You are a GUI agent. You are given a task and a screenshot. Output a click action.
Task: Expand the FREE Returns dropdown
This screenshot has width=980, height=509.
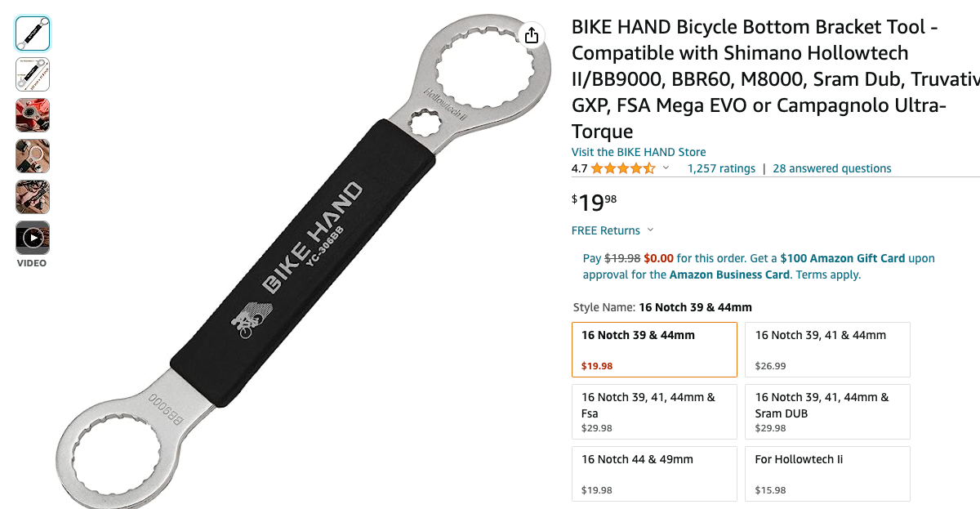coord(612,230)
